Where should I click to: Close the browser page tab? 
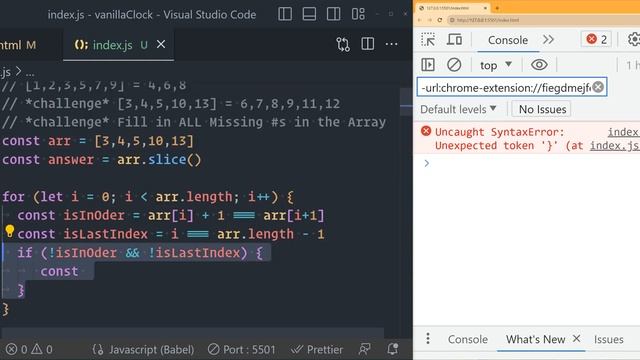[x=485, y=8]
